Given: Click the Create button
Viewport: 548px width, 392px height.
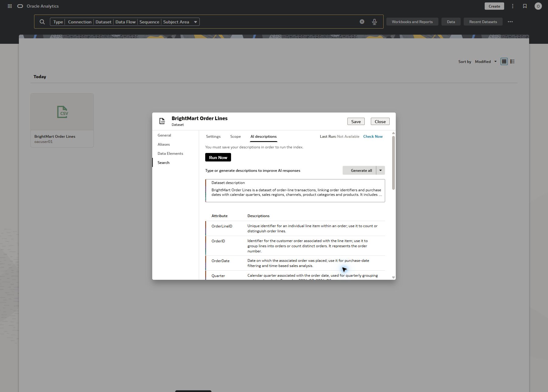Looking at the screenshot, I should pyautogui.click(x=494, y=6).
